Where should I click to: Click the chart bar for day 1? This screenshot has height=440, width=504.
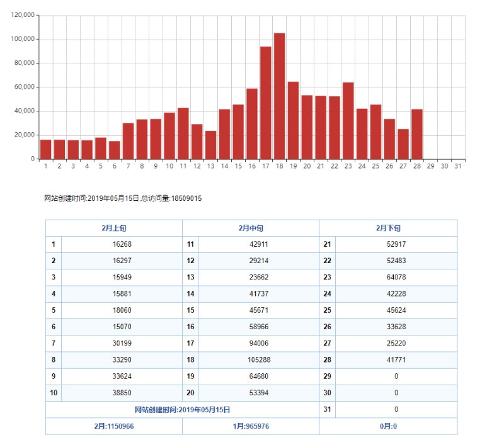pos(45,149)
